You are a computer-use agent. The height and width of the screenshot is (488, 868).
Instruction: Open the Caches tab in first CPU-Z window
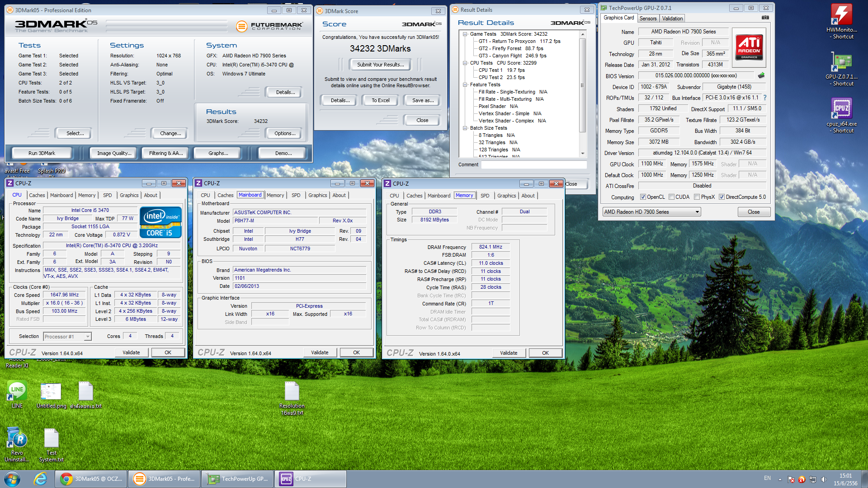coord(37,195)
